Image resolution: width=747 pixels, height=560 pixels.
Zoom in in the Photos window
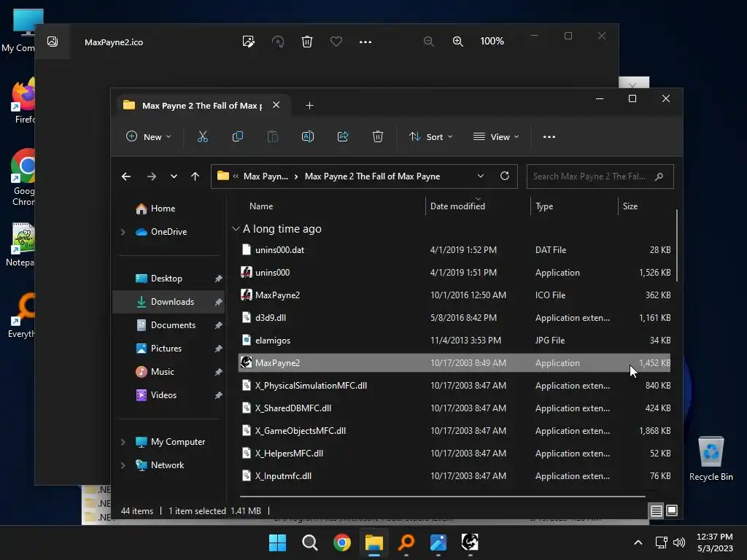coord(458,42)
